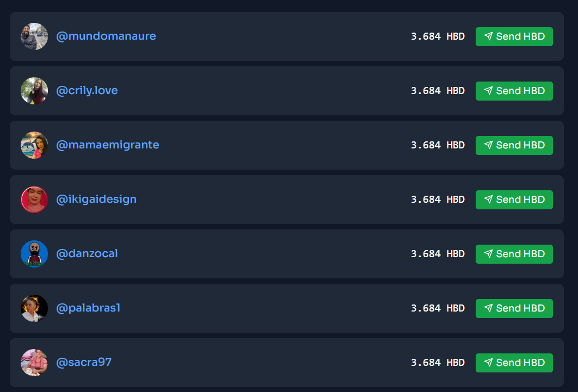Open the @danzocal profile link
Screen dimensions: 578x392
pyautogui.click(x=87, y=253)
